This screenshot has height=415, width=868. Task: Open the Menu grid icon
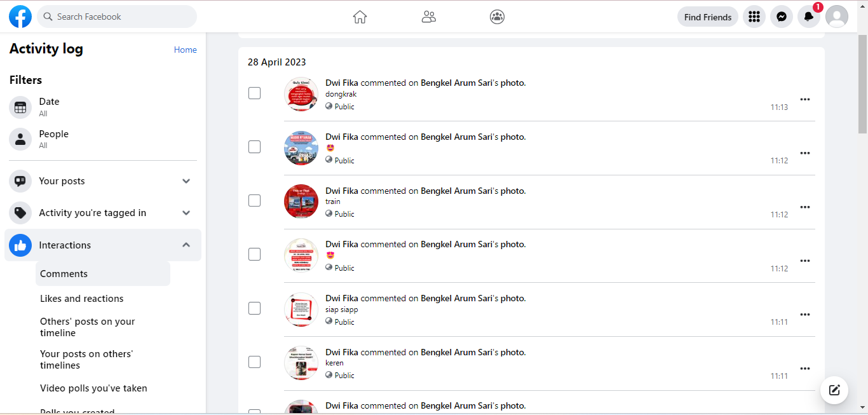coord(754,17)
